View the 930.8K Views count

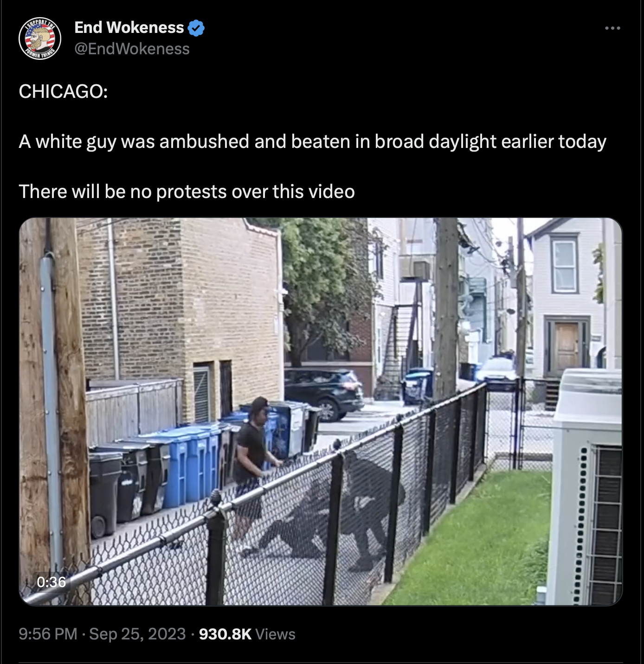coord(247,634)
